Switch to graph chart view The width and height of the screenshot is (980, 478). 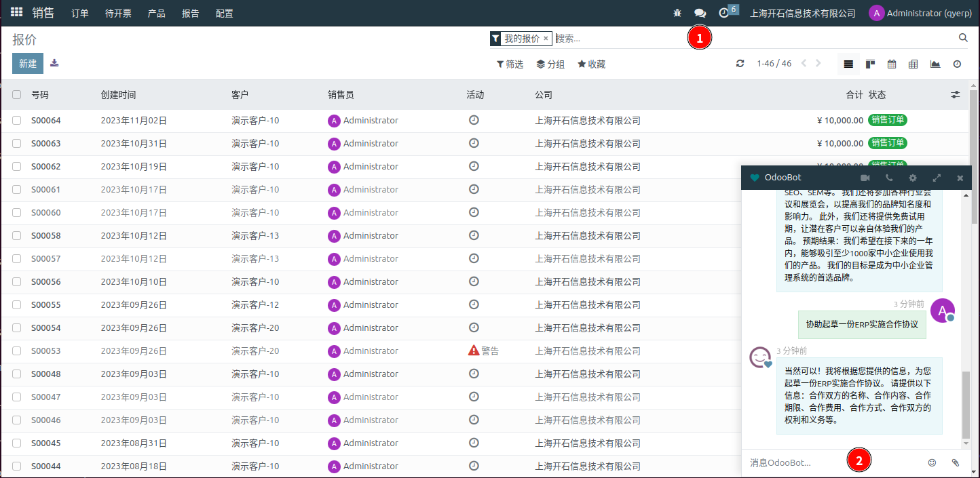(x=935, y=64)
